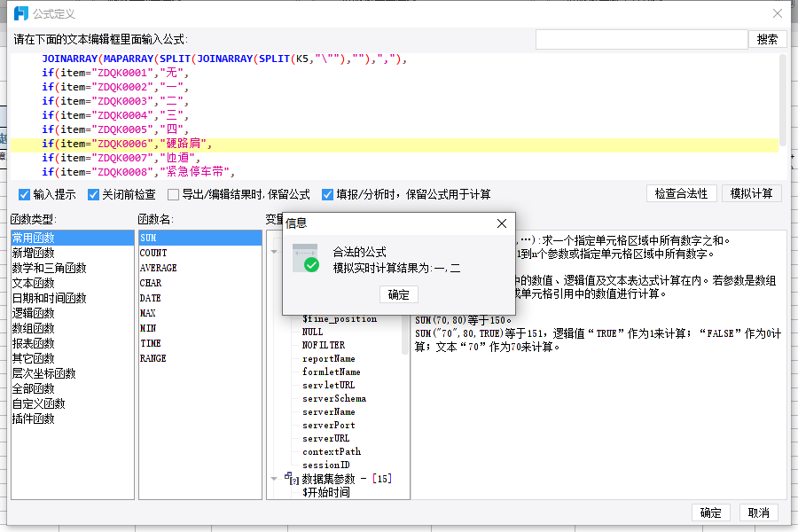The width and height of the screenshot is (798, 532).
Task: Select NOFILTER variable in tree
Action: 324,345
